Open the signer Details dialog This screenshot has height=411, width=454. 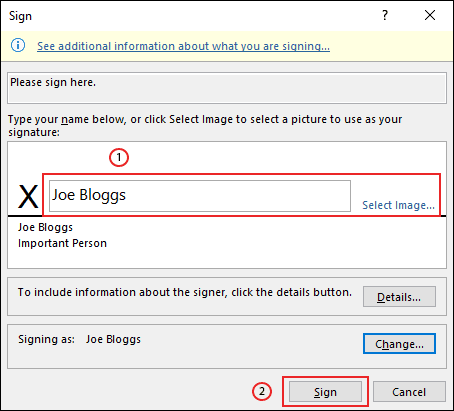[x=399, y=296]
